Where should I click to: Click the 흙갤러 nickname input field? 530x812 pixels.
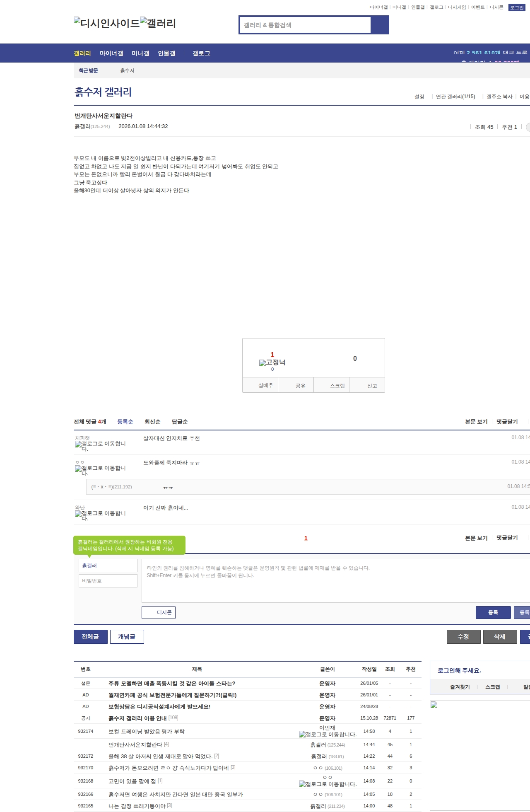tap(108, 565)
